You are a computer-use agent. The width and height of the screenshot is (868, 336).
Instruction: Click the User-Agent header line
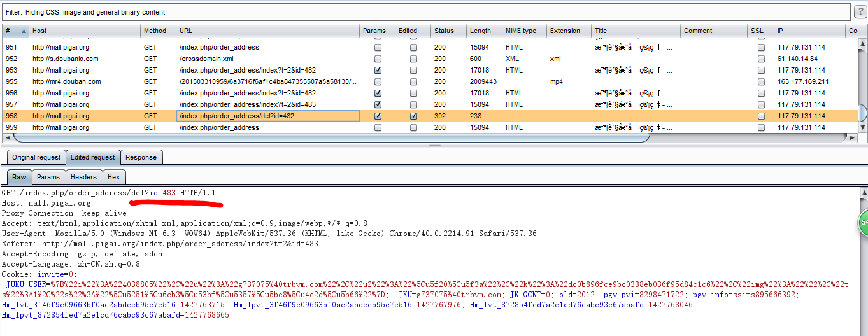tap(269, 234)
